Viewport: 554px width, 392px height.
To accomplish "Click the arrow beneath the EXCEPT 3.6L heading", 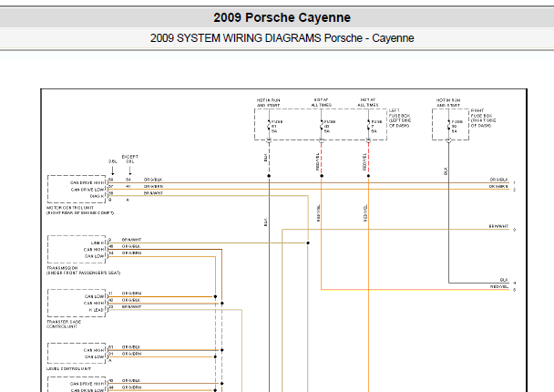I will point(130,170).
